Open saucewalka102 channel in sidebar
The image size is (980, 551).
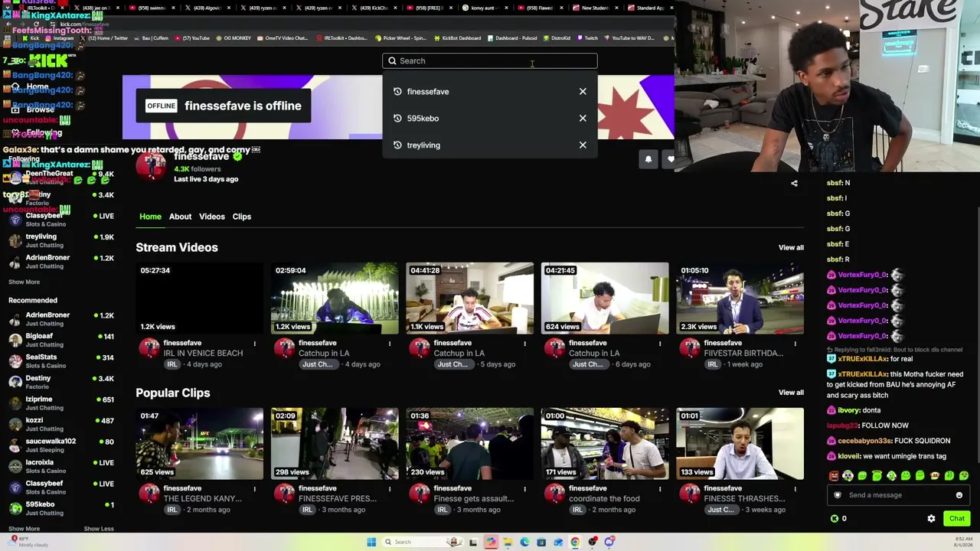(x=61, y=445)
